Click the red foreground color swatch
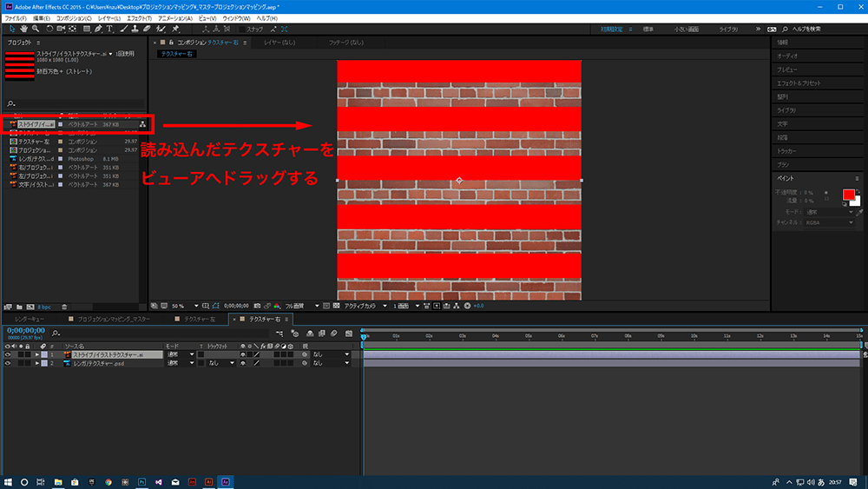This screenshot has height=489, width=868. (847, 194)
